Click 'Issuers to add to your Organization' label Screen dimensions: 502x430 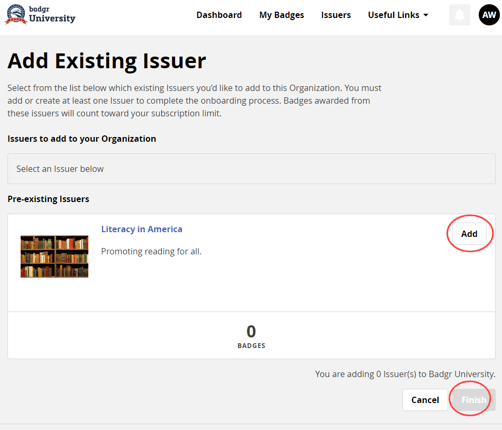82,139
